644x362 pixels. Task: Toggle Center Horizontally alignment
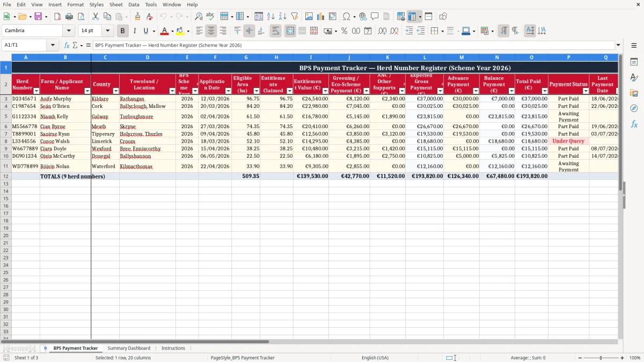(211, 31)
